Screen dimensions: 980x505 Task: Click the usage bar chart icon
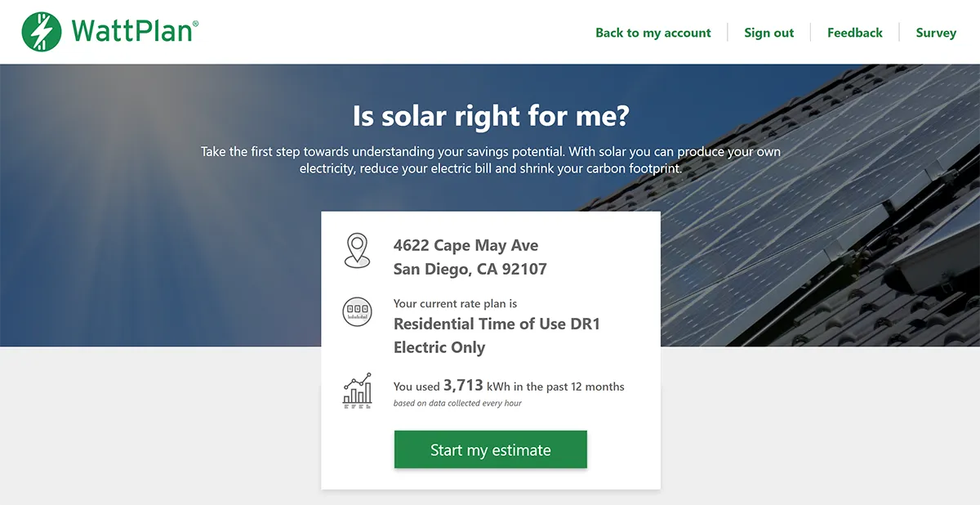pos(357,391)
